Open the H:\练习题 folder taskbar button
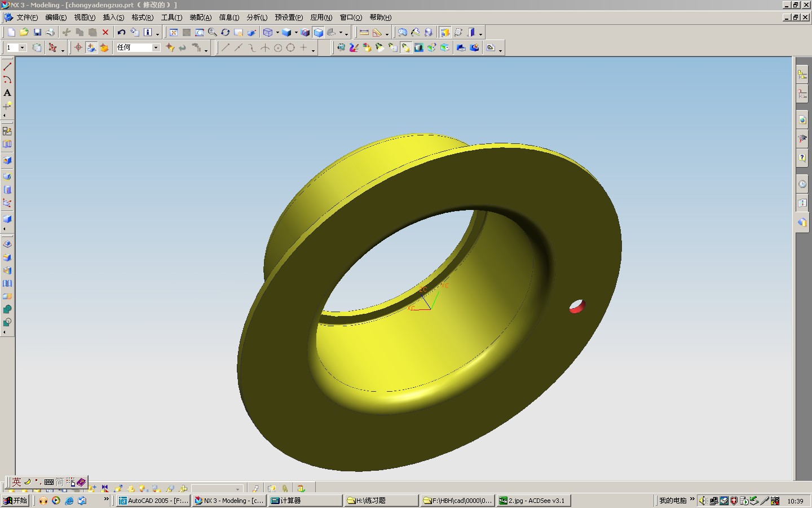 click(x=382, y=501)
